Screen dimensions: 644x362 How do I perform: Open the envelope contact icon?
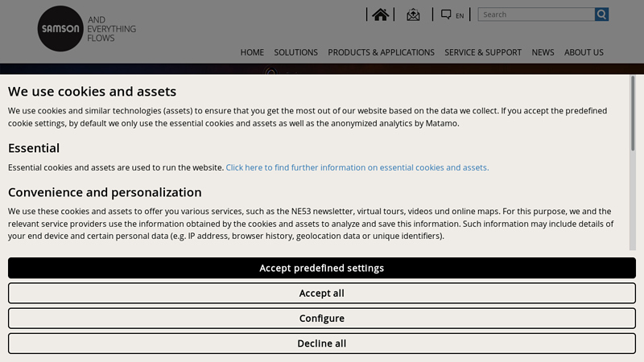(x=413, y=14)
